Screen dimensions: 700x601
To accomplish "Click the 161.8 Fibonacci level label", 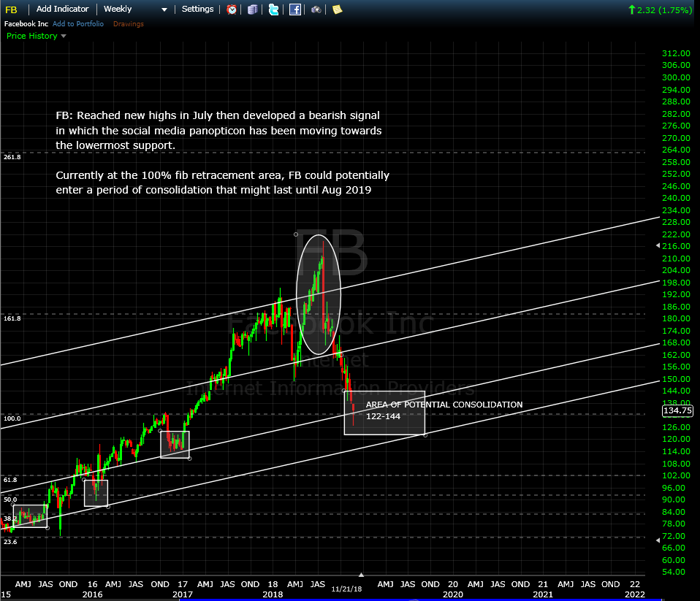I will point(12,318).
